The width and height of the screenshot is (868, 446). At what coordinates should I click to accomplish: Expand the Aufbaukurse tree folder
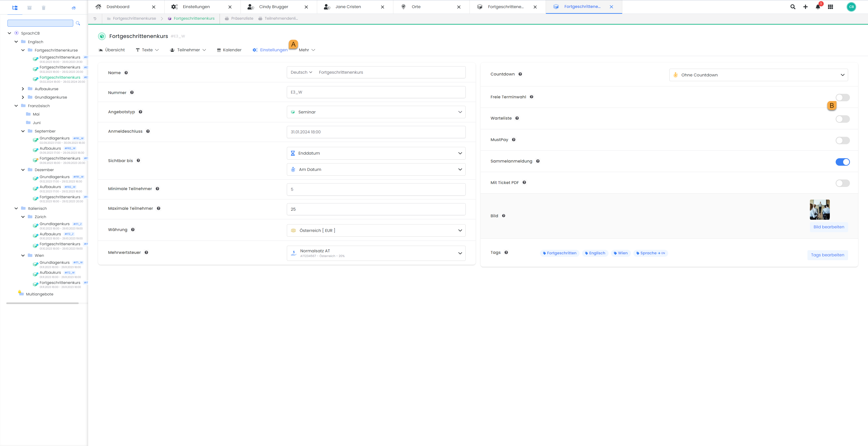coord(23,89)
